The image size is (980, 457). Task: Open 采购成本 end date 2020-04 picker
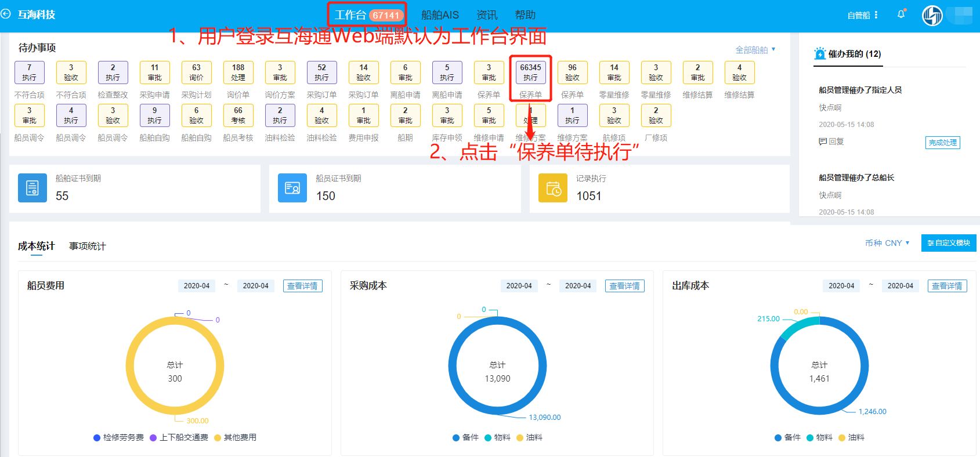click(578, 286)
